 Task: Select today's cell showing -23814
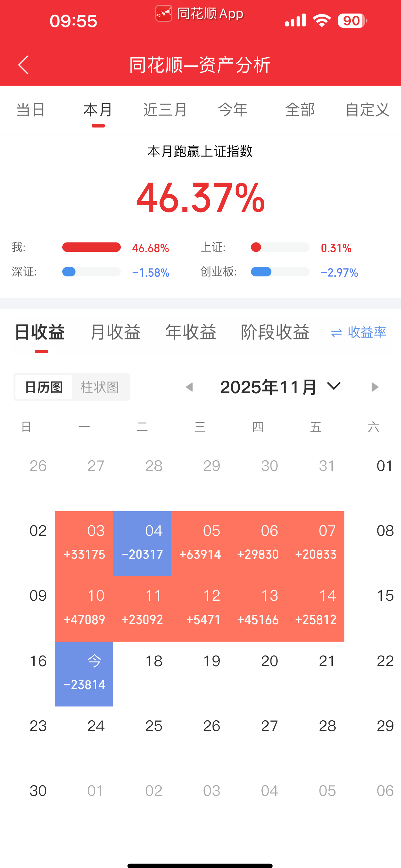click(84, 673)
